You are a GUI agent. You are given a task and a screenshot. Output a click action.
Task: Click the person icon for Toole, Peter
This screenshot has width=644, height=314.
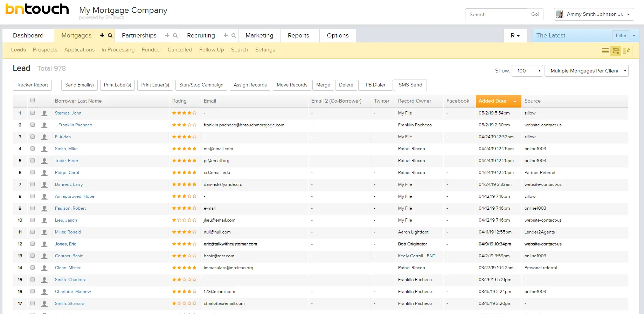click(44, 161)
